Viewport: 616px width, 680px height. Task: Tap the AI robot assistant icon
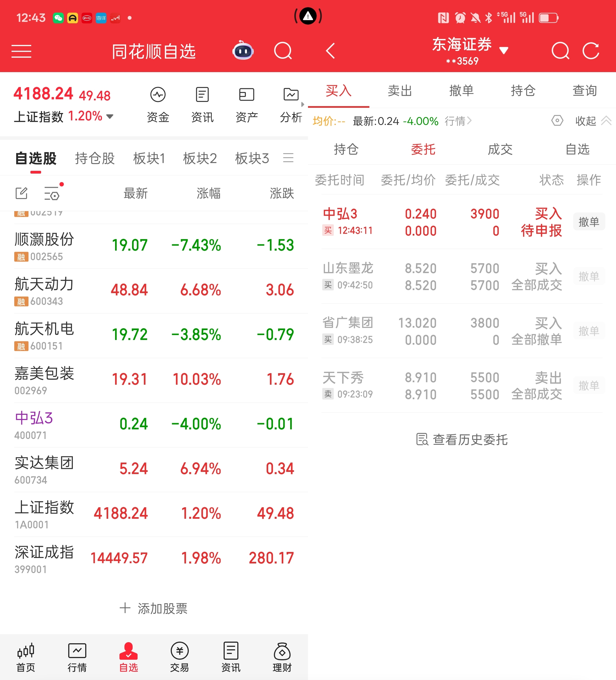coord(243,51)
